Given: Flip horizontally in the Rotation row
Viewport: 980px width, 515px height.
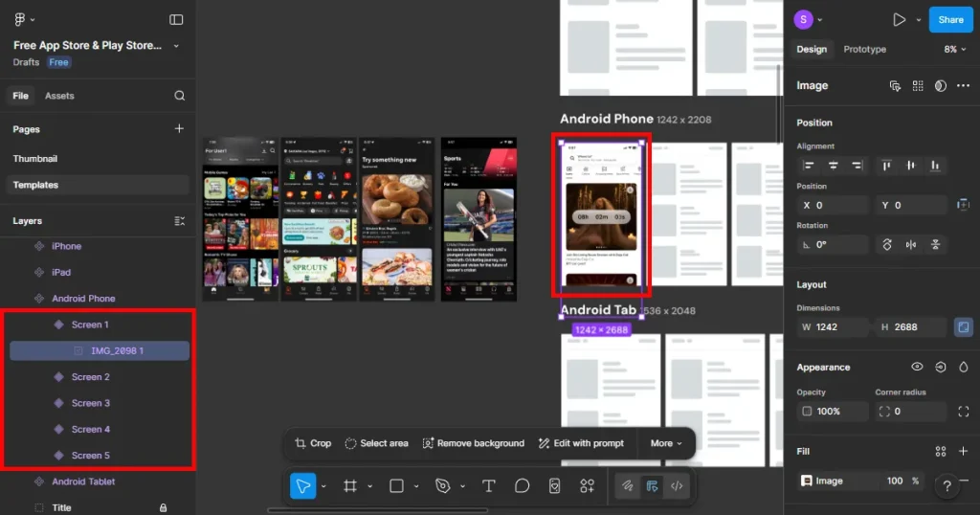Looking at the screenshot, I should [911, 244].
